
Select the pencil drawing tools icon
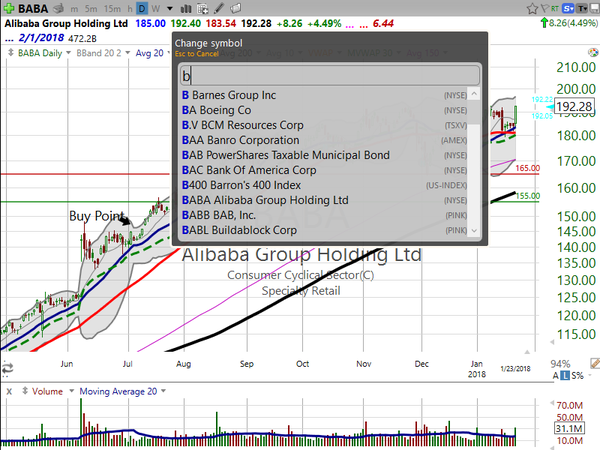tap(219, 8)
